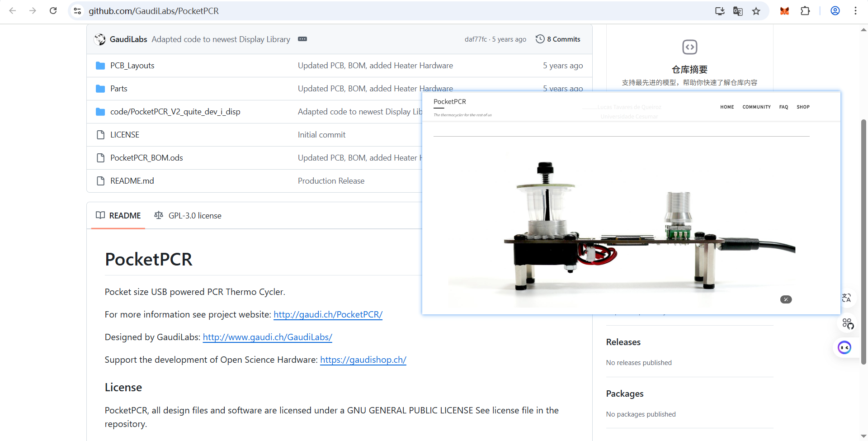Click the browser back arrow

click(13, 11)
